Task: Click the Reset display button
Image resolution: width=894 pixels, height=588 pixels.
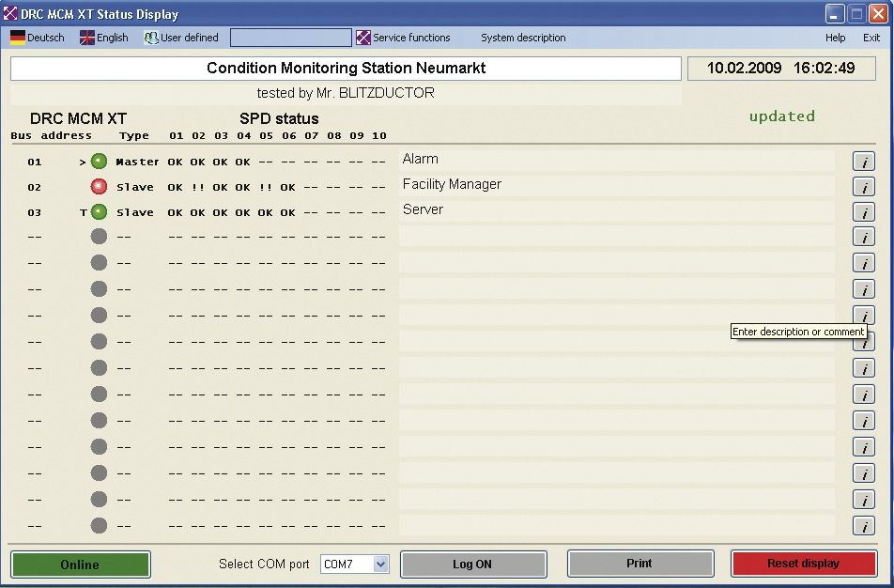Action: (x=804, y=563)
